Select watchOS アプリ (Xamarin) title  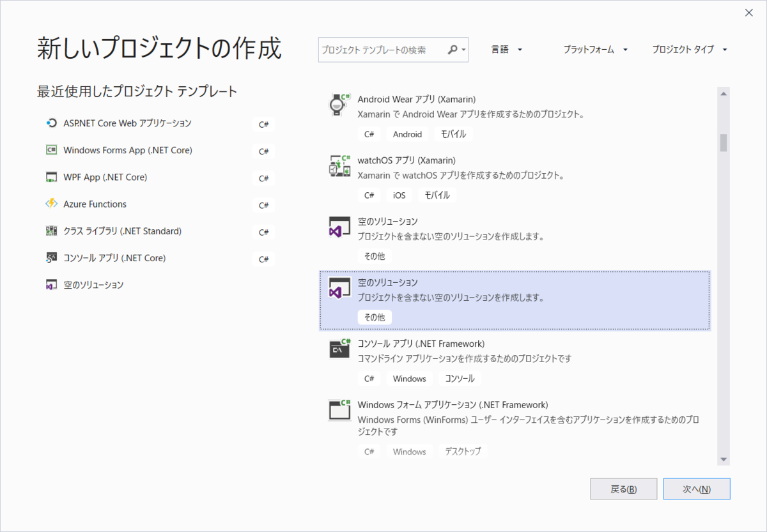click(x=407, y=160)
